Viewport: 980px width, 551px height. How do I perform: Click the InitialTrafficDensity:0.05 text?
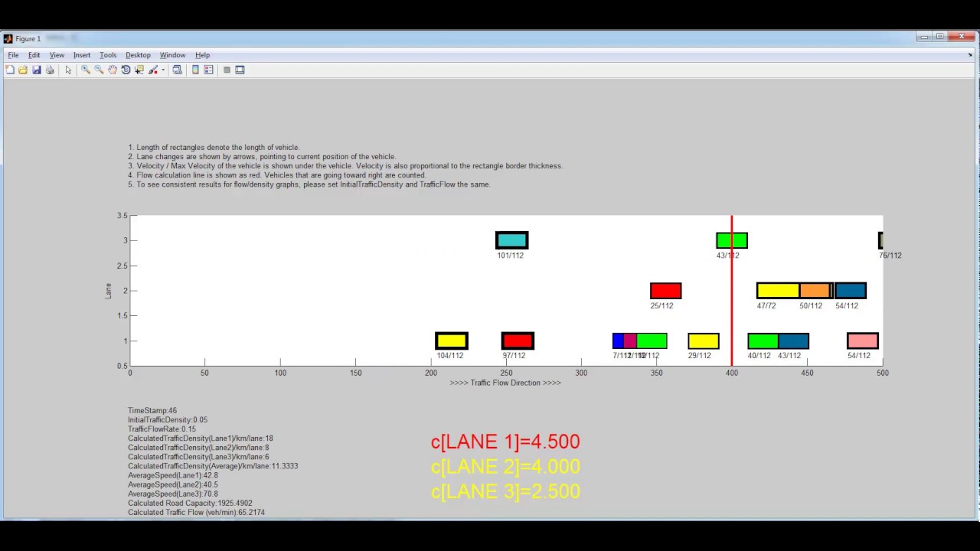coord(168,420)
